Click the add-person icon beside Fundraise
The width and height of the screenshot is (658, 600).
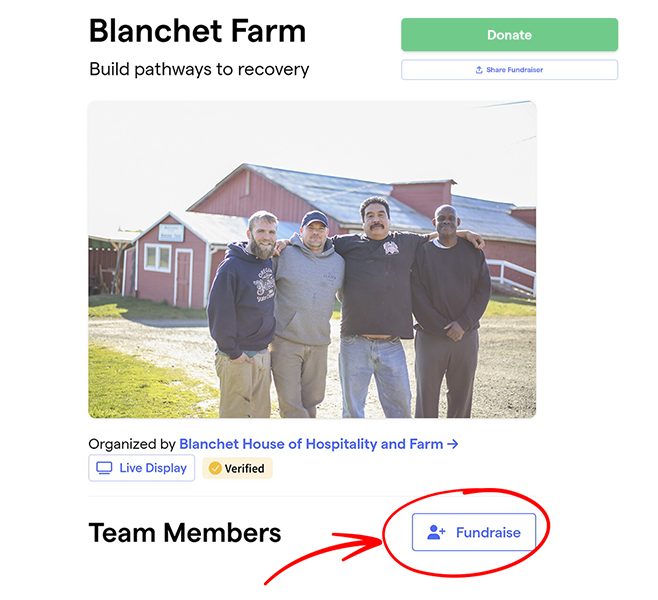coord(436,532)
